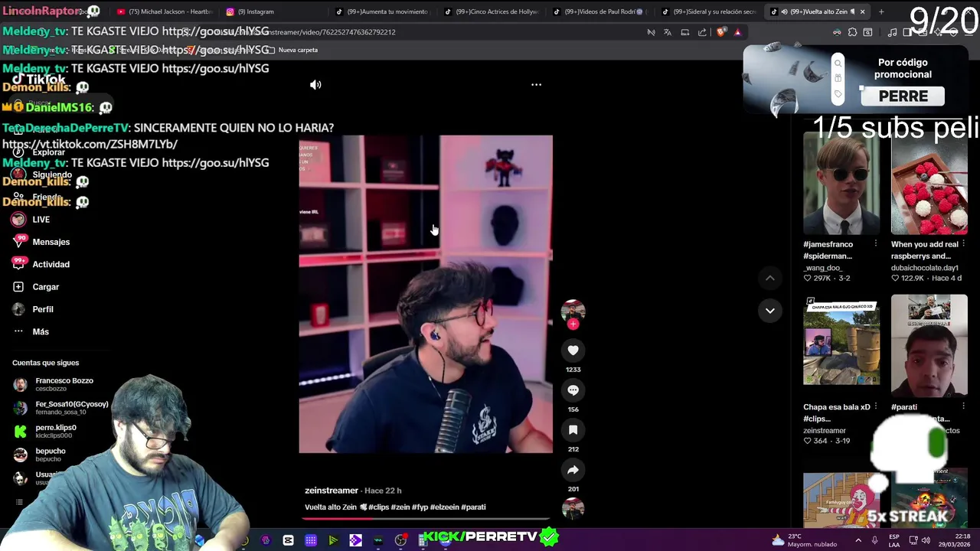Switch to Cinco Actrices de Hollywood tab
Screen dimensions: 980x551
(491, 11)
